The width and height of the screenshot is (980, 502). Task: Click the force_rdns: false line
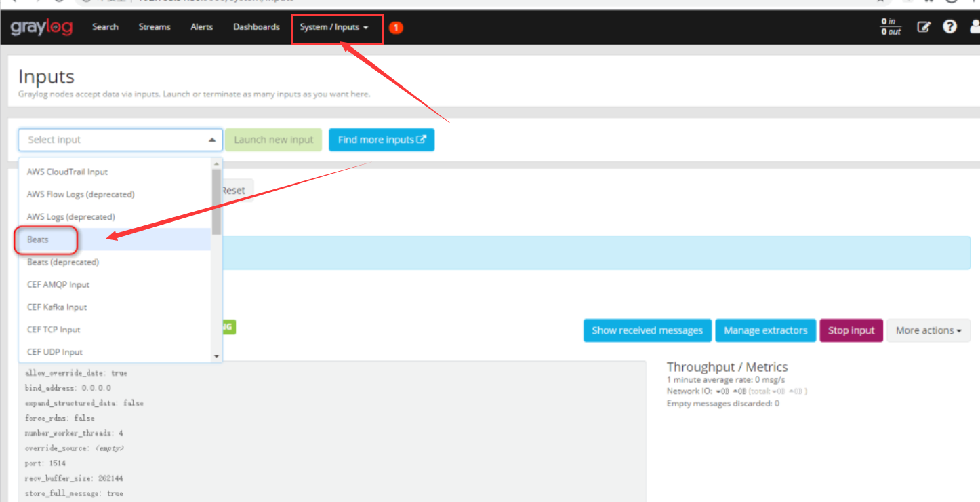pos(60,418)
